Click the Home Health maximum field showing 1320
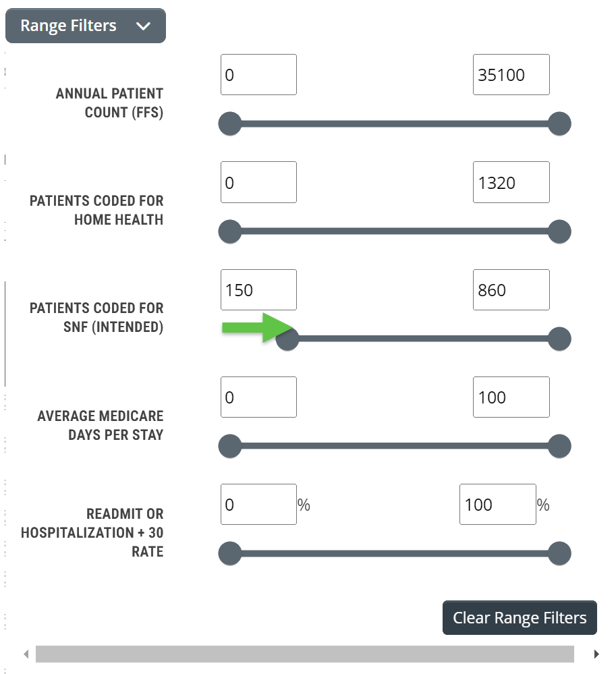Screen dimensions: 616x674 tap(511, 182)
